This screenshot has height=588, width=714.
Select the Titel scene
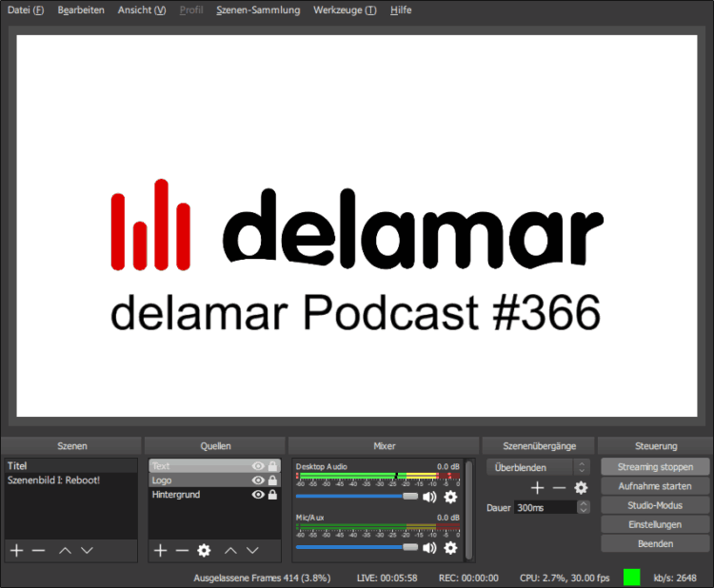coord(71,465)
